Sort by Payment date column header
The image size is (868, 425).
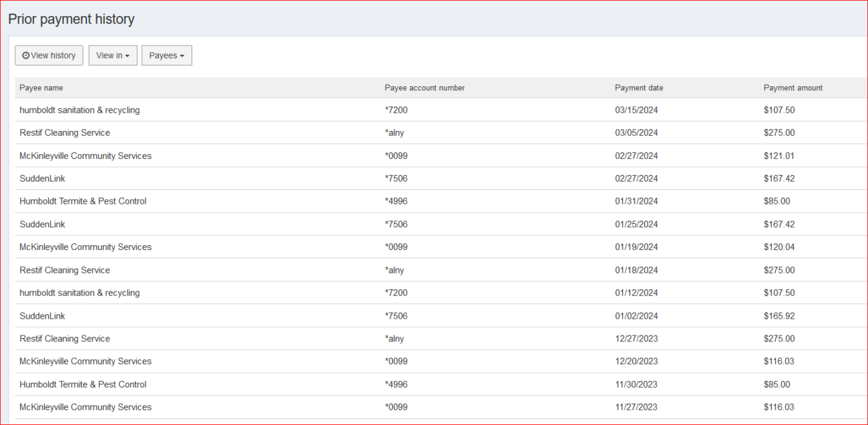pos(639,88)
